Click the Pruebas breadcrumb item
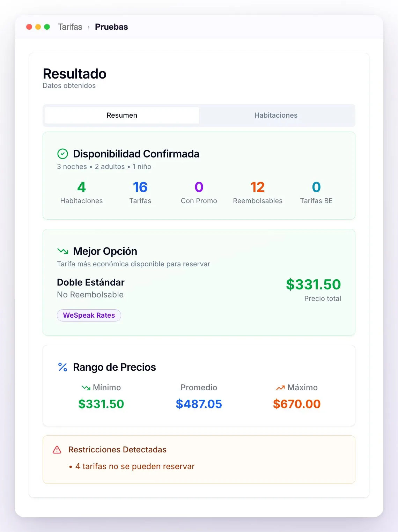Image resolution: width=398 pixels, height=532 pixels. [x=111, y=27]
